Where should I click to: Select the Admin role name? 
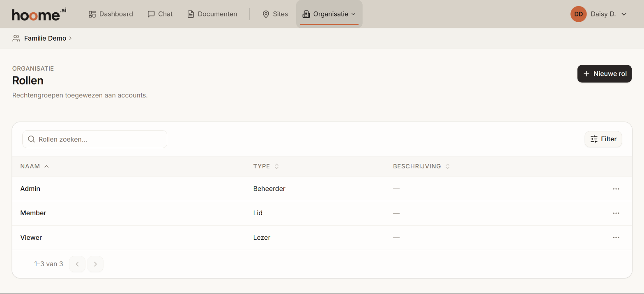point(30,189)
